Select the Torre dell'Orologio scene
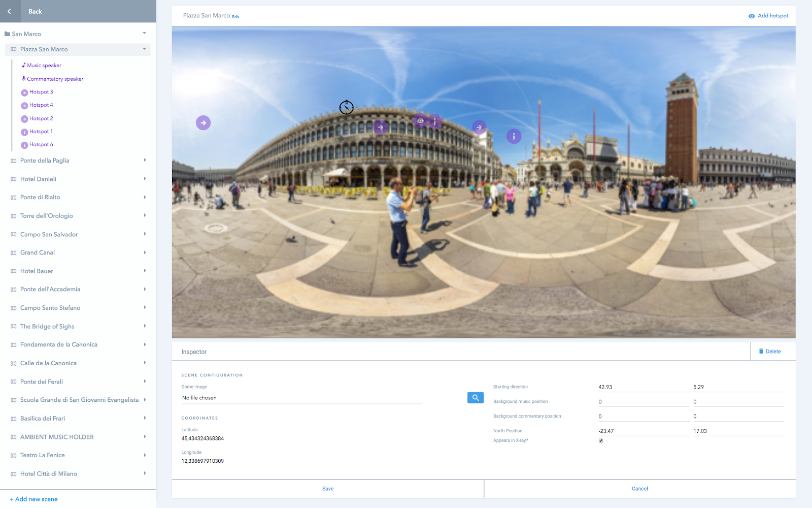This screenshot has width=812, height=508. (x=47, y=215)
